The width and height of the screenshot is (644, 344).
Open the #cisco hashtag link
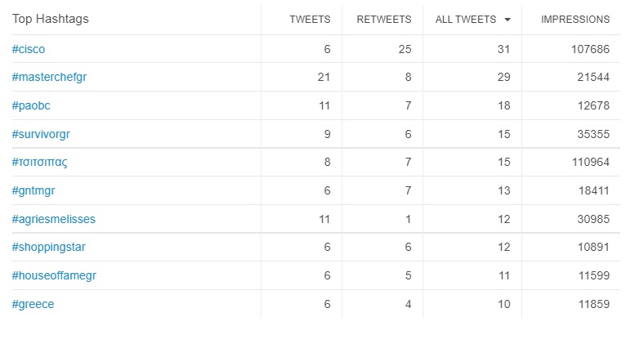(x=29, y=49)
